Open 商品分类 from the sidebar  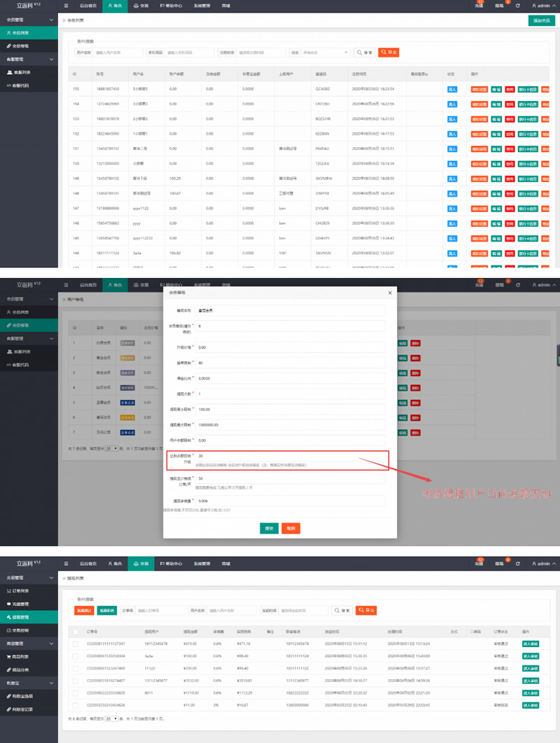point(20,669)
